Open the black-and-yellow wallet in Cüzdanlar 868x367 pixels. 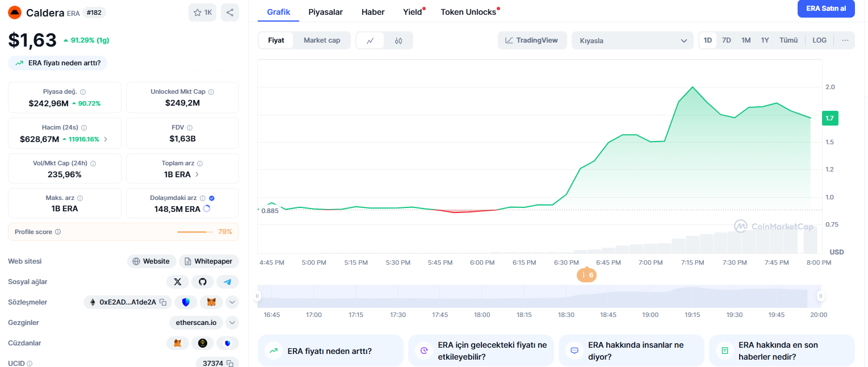pos(203,343)
